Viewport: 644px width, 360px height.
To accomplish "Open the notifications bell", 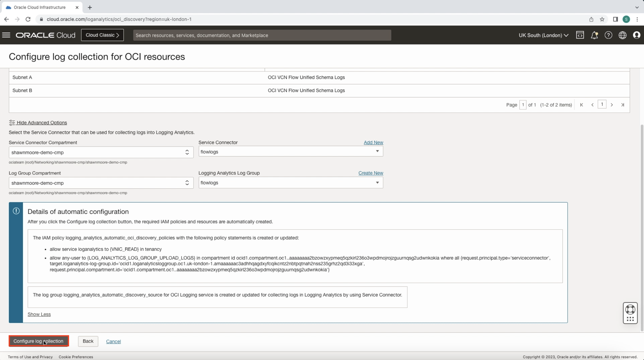I will [595, 35].
